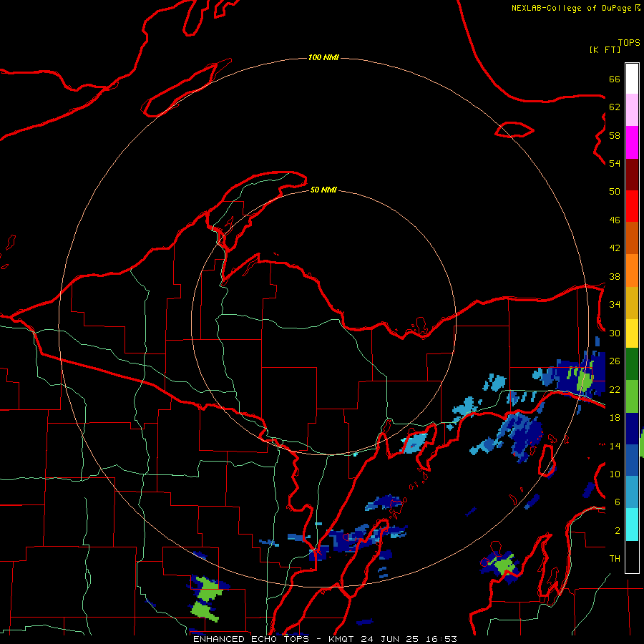
Task: Click the light blue color scale segment
Action: [x=632, y=492]
